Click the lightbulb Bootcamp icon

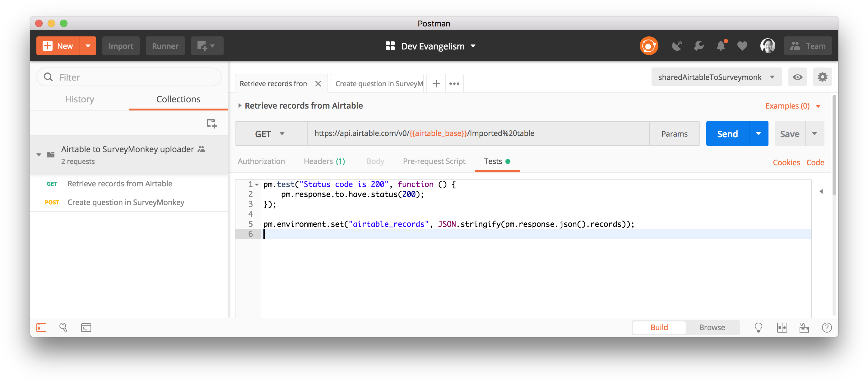[x=758, y=327]
